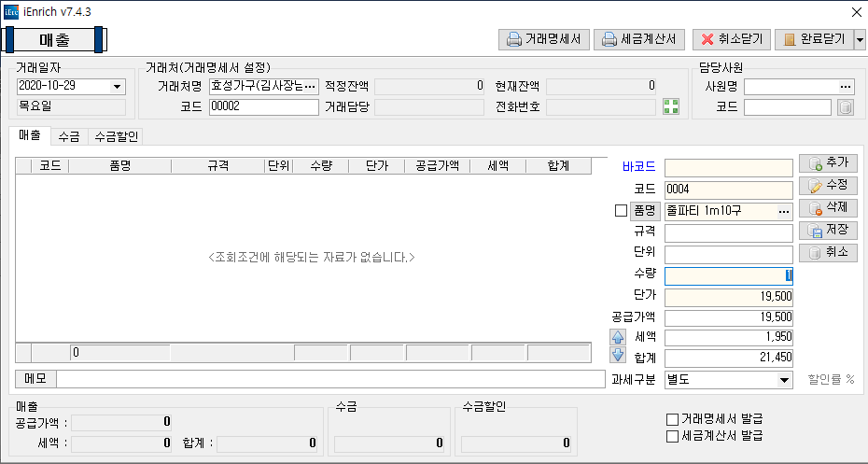
Task: Switch to the 수금 tab
Action: click(x=68, y=136)
